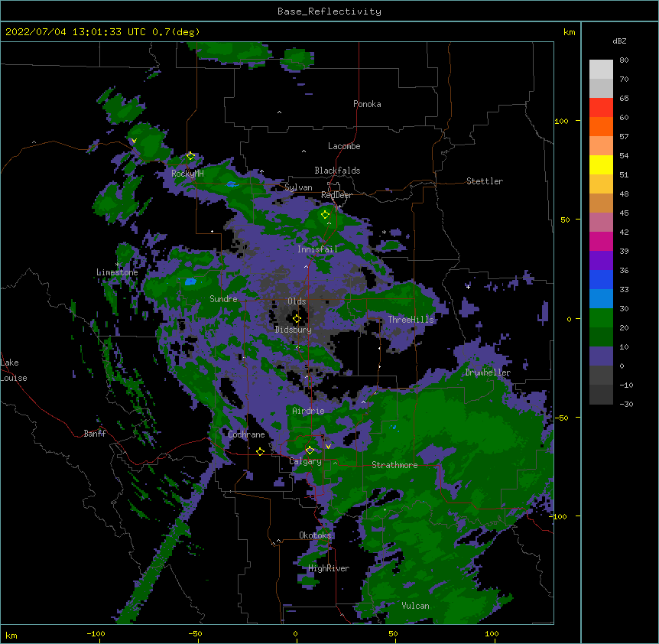
Task: Select the slate 0-10 dBZ legend swatch
Action: (601, 356)
